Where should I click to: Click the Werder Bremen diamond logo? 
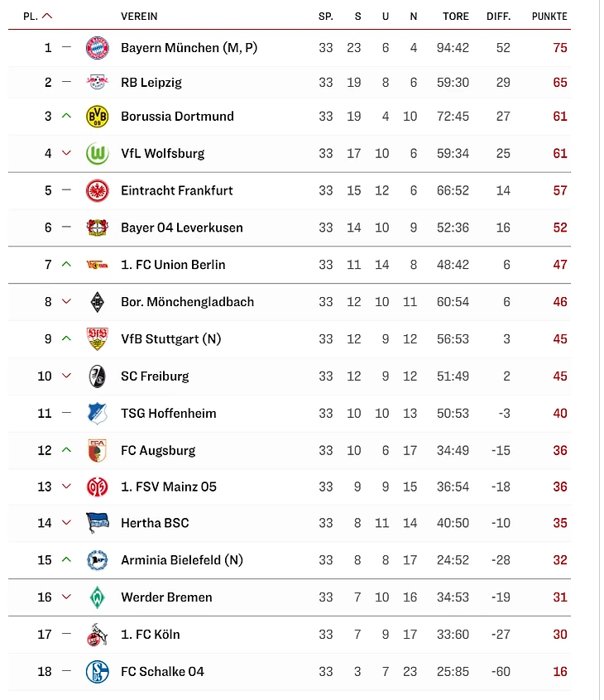click(x=97, y=597)
